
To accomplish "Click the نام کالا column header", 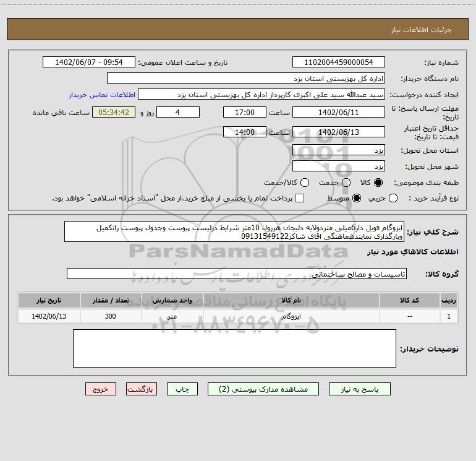I will coord(291,300).
